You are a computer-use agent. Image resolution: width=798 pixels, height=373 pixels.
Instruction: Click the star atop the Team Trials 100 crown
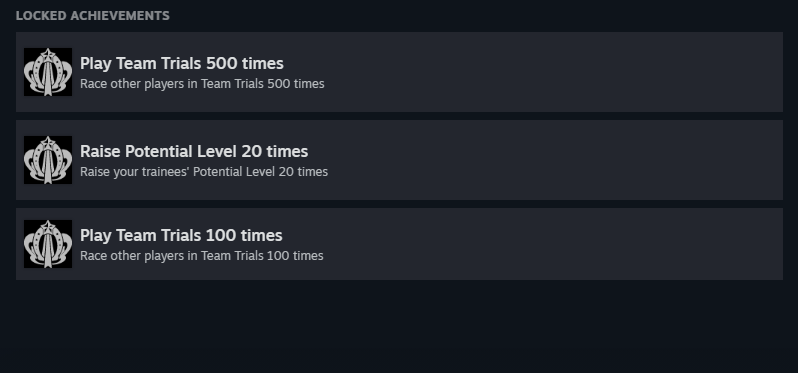tap(48, 227)
